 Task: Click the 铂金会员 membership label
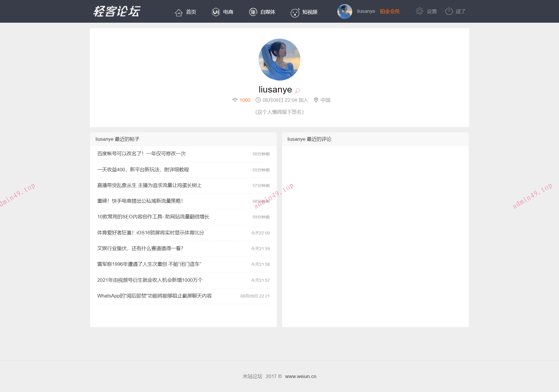tap(390, 11)
